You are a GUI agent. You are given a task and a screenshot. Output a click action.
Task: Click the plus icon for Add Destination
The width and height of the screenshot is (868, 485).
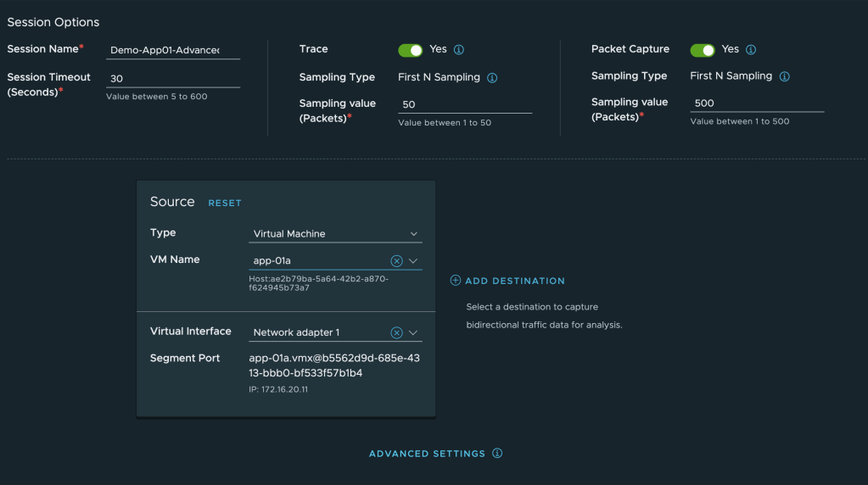[x=456, y=281]
